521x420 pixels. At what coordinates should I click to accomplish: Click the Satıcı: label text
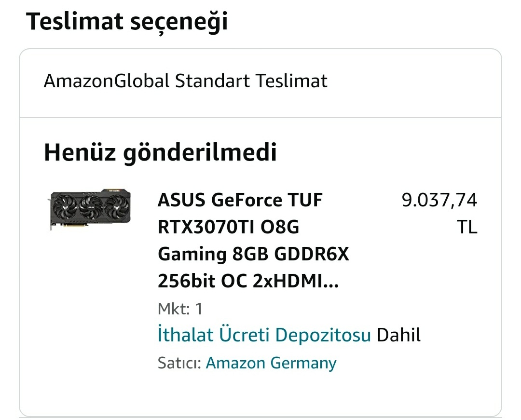(x=179, y=363)
